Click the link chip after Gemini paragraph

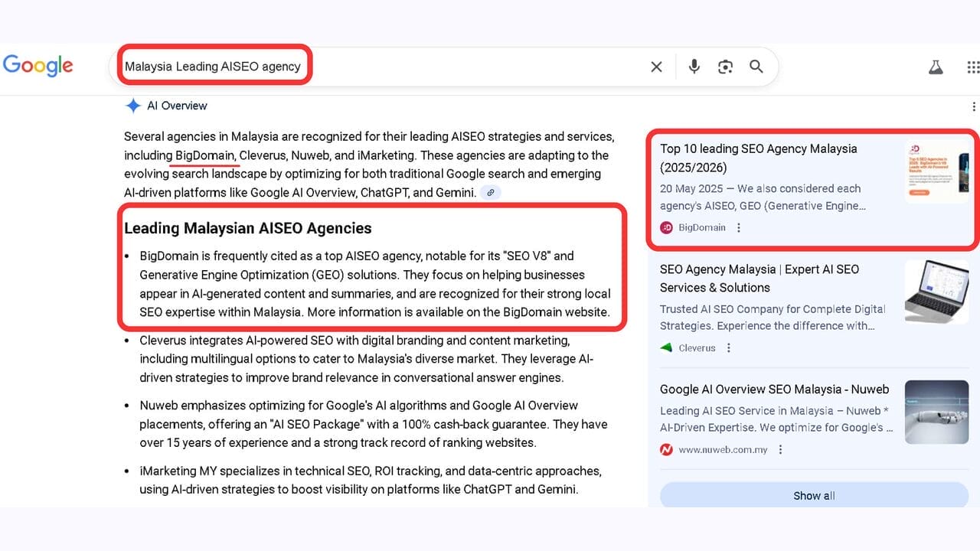(x=491, y=193)
